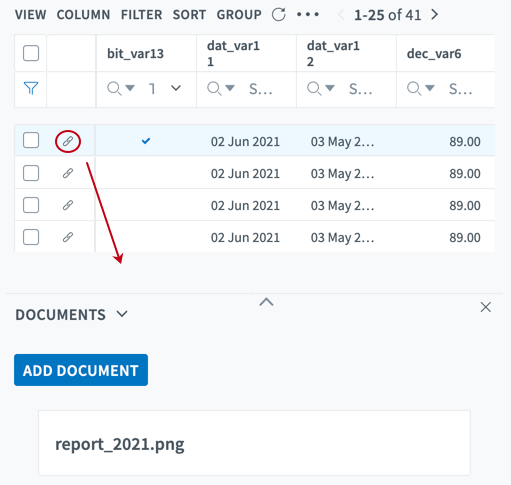
Task: Collapse the bottom panel using the up chevron
Action: [266, 302]
